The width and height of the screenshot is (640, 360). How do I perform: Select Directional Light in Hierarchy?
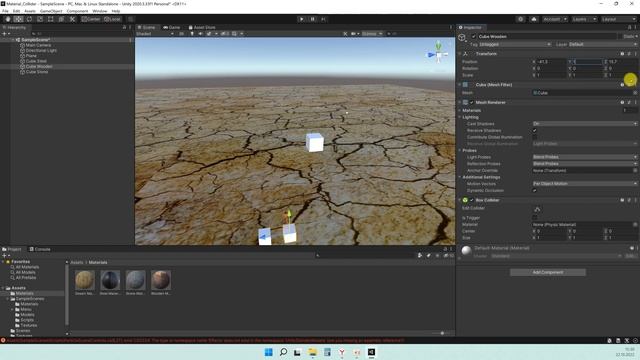[x=41, y=51]
